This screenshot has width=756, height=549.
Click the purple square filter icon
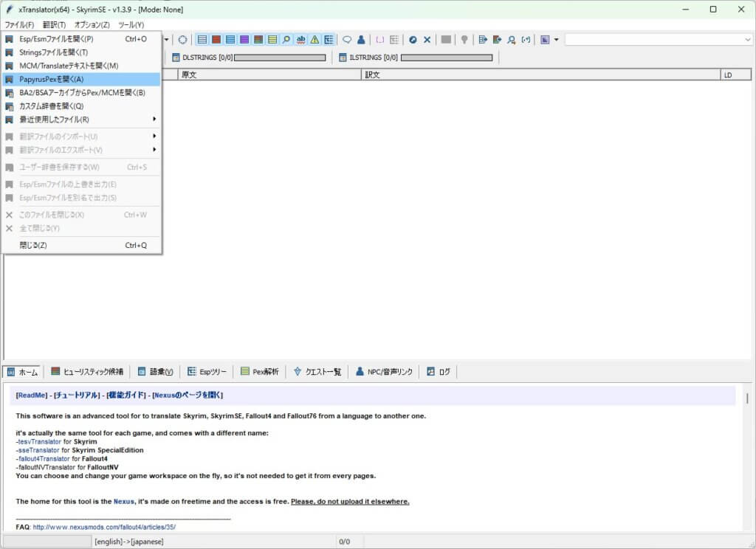[244, 40]
